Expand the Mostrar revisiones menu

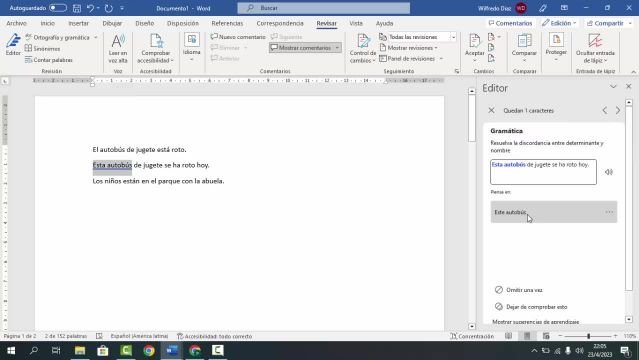[x=408, y=48]
